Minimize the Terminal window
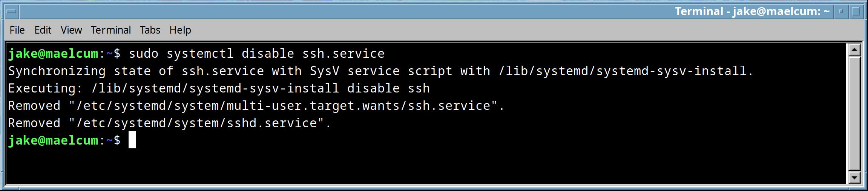868x191 pixels. coord(840,12)
